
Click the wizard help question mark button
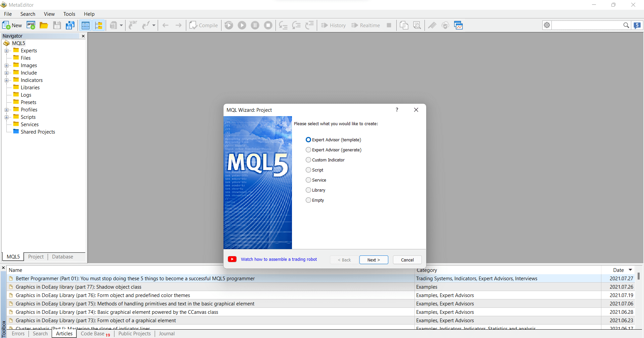pyautogui.click(x=397, y=110)
